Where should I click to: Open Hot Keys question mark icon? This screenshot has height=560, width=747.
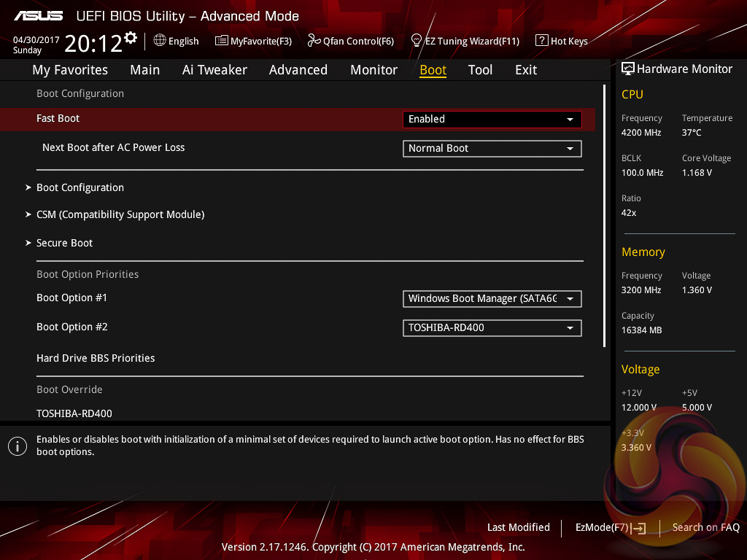[x=541, y=41]
